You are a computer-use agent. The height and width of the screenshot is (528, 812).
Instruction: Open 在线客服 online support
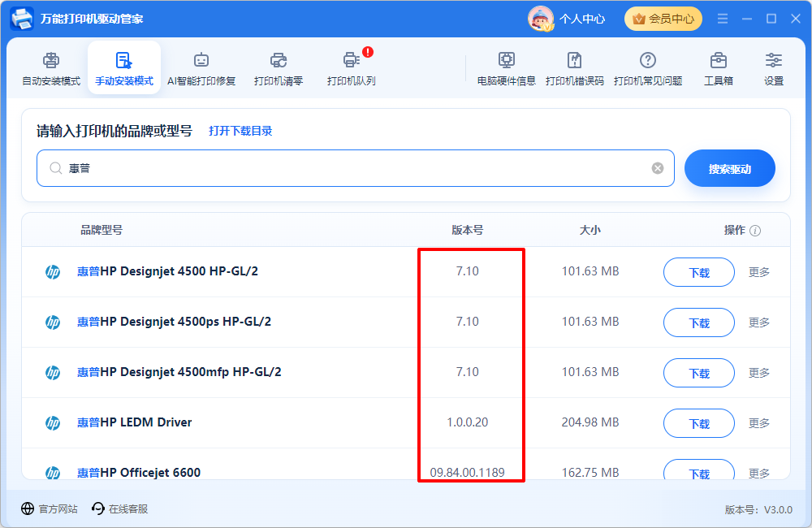[x=119, y=509]
